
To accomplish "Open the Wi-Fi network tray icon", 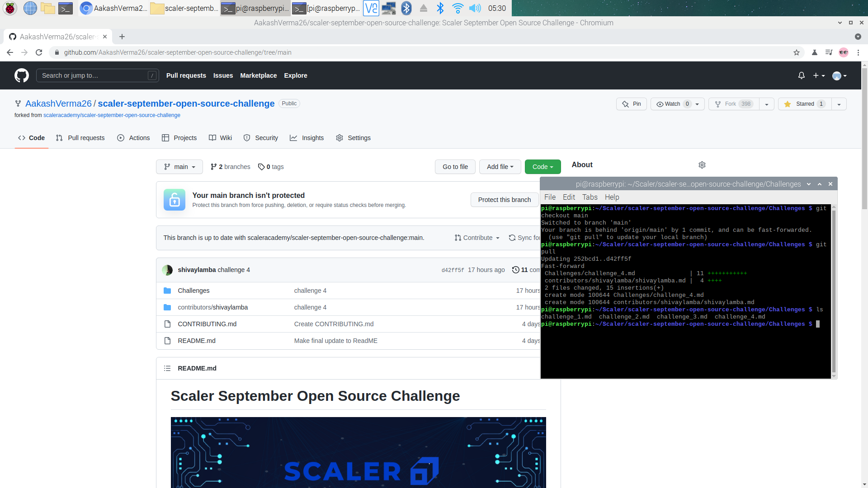I will click(458, 8).
